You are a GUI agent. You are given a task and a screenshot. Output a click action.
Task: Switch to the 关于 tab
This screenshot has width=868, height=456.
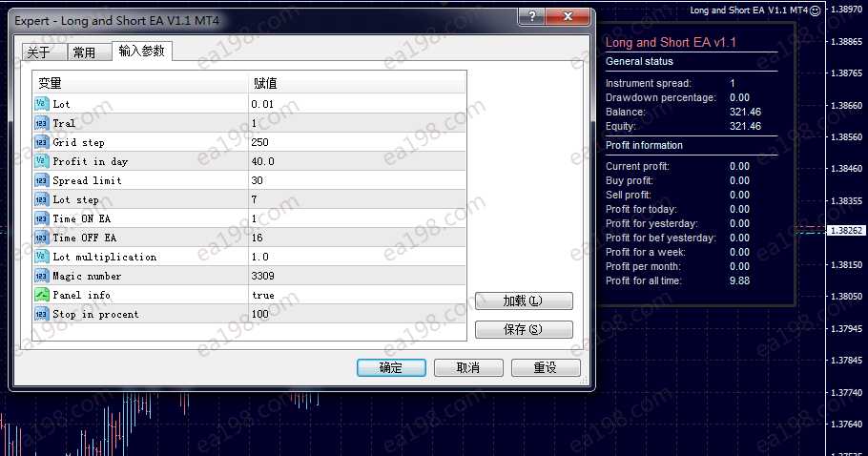(43, 52)
